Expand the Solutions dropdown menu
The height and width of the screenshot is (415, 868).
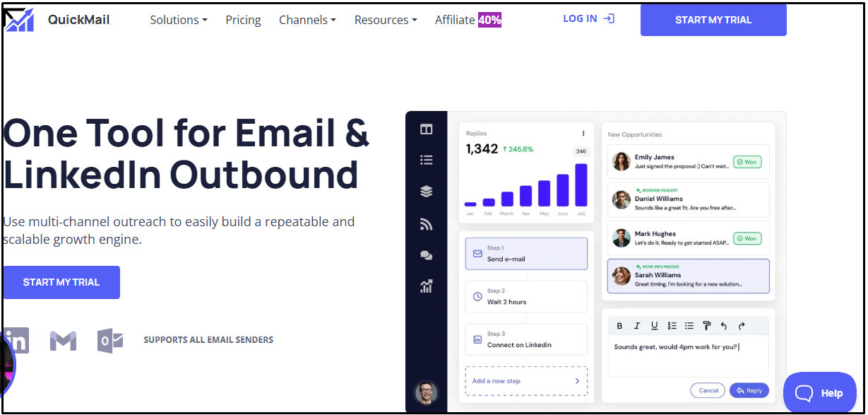pos(178,20)
